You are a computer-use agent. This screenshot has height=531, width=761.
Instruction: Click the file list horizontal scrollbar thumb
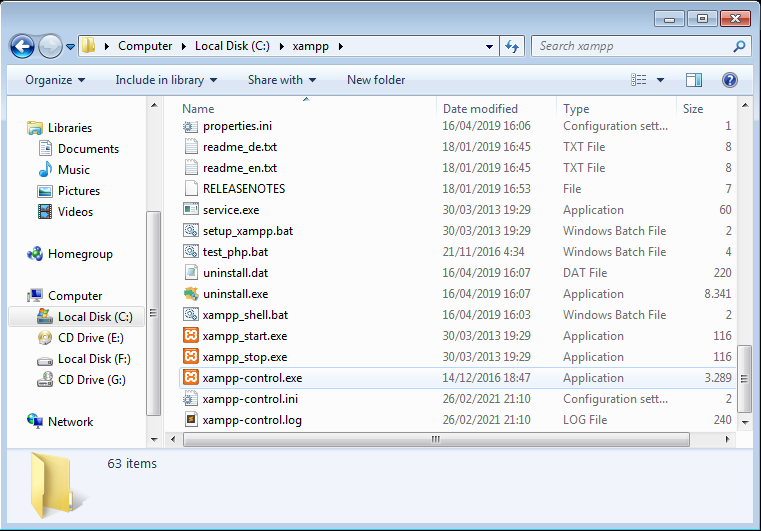436,439
